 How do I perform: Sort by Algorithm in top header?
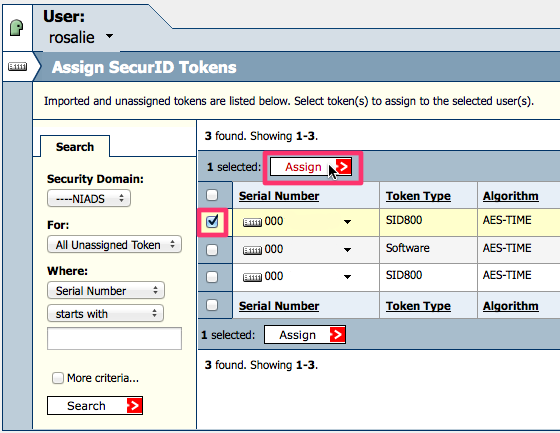tap(511, 196)
